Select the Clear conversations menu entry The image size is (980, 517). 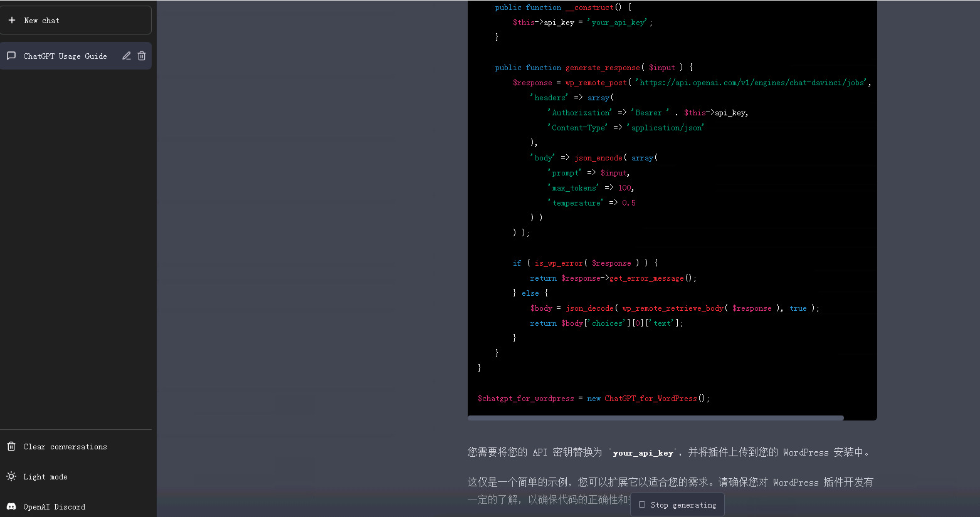65,446
